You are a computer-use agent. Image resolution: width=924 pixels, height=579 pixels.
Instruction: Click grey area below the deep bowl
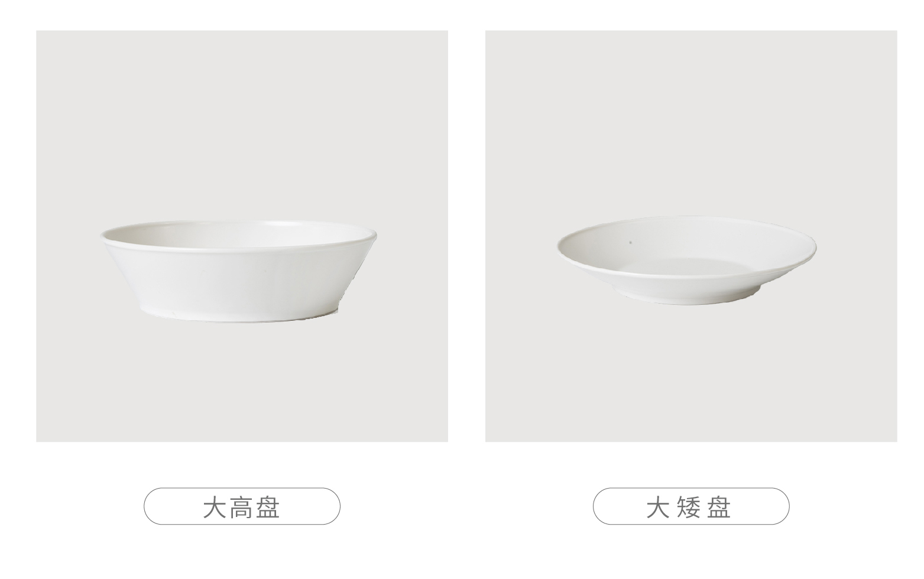coord(242,383)
